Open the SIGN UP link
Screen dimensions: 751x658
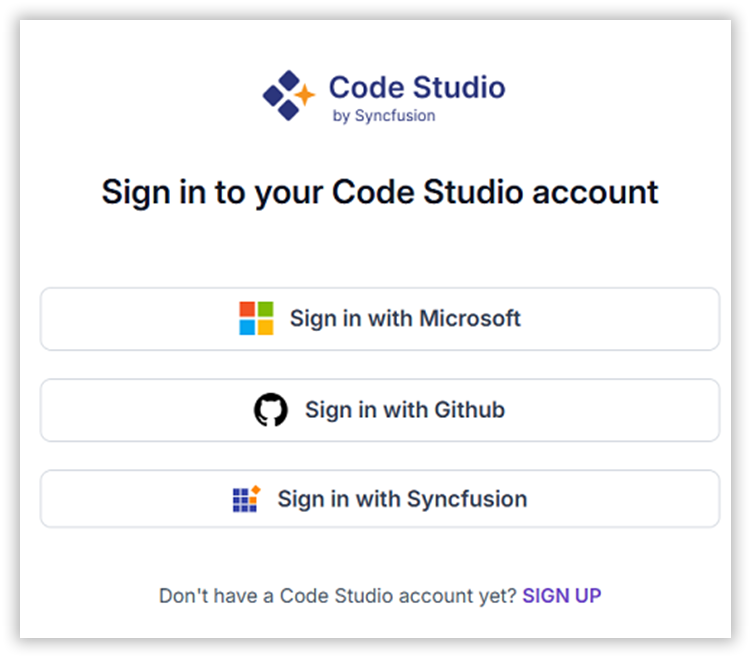(562, 595)
